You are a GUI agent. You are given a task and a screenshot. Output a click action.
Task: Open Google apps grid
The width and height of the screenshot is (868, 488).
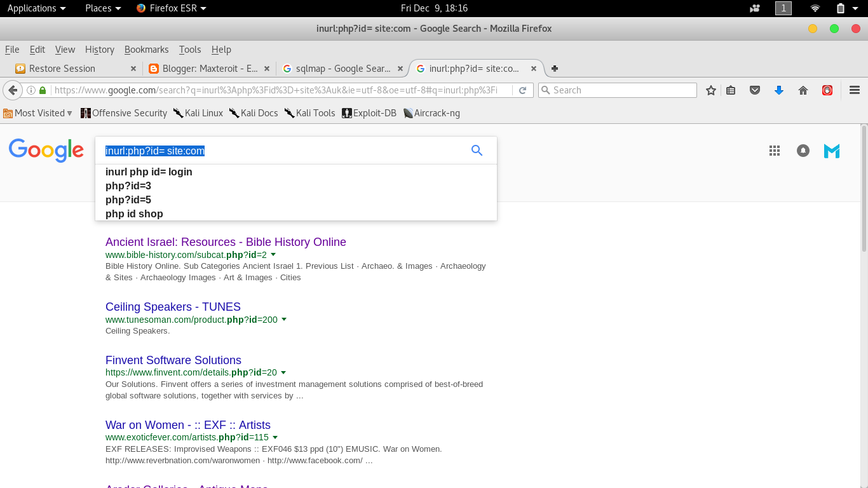click(774, 151)
